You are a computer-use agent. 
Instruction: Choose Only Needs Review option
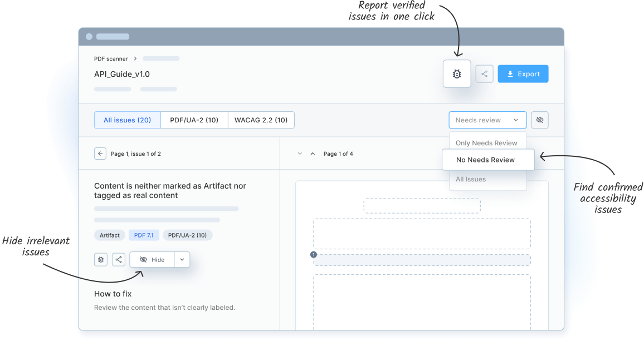point(486,143)
